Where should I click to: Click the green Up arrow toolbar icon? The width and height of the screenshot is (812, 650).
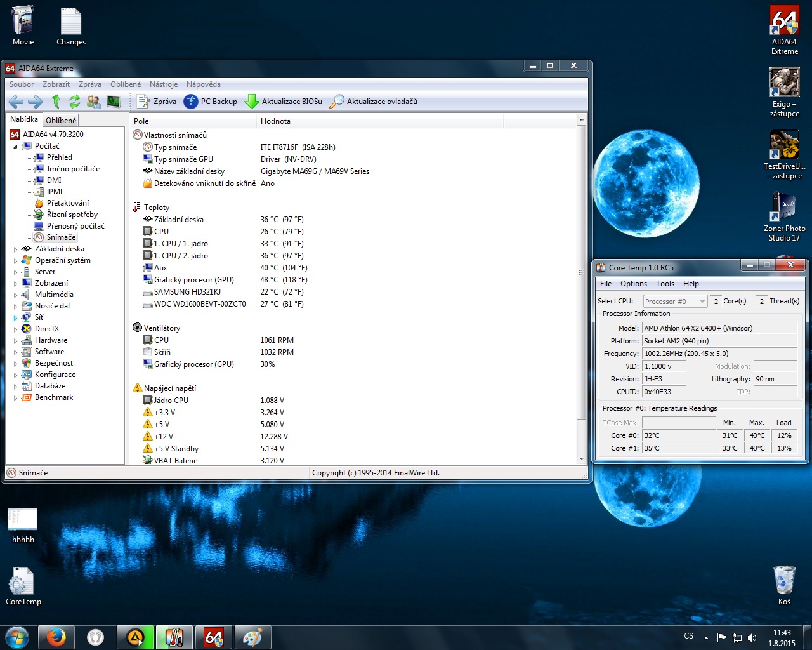pyautogui.click(x=56, y=102)
